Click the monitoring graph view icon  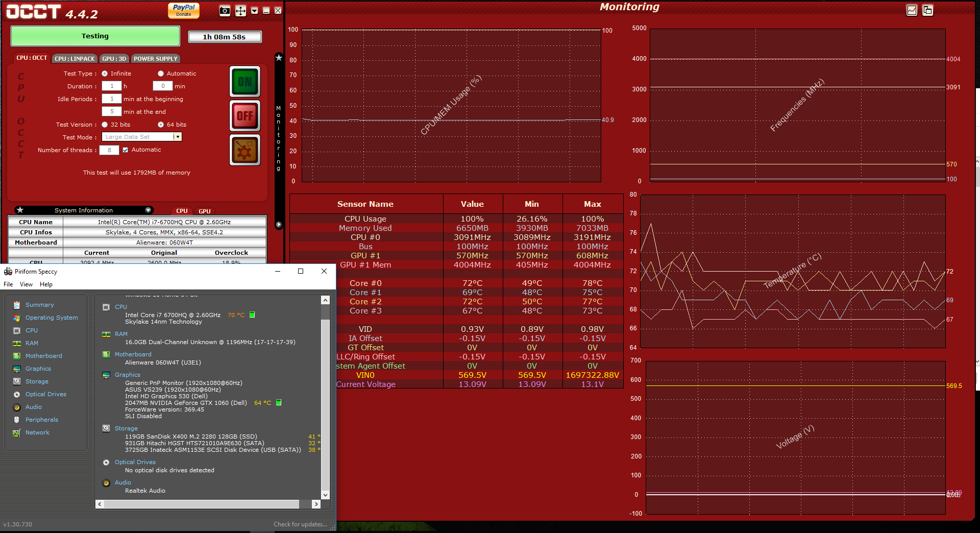912,10
